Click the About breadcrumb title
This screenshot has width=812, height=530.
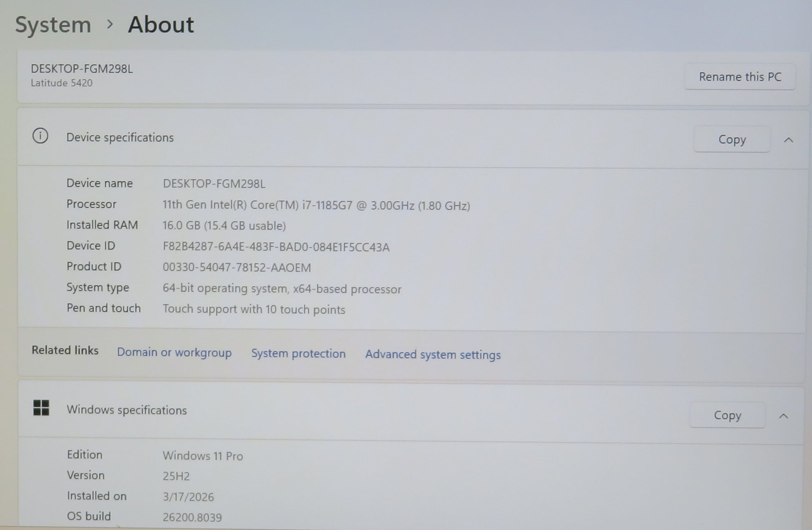click(161, 25)
